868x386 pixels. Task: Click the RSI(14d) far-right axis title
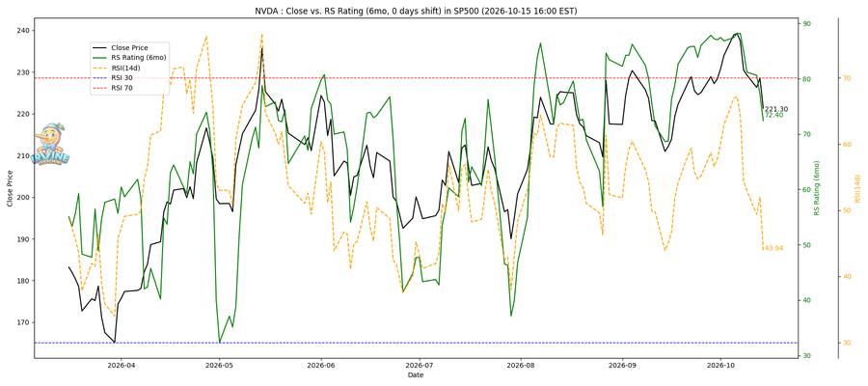point(857,188)
